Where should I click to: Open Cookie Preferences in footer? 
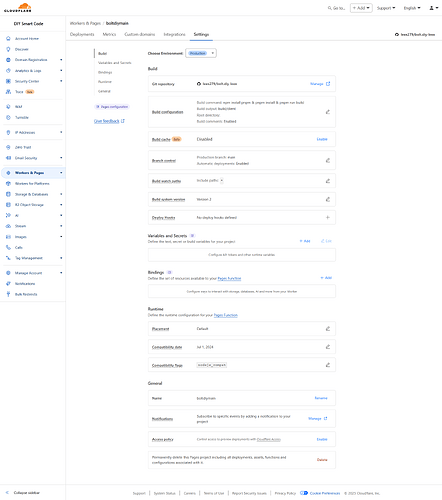tap(320, 493)
